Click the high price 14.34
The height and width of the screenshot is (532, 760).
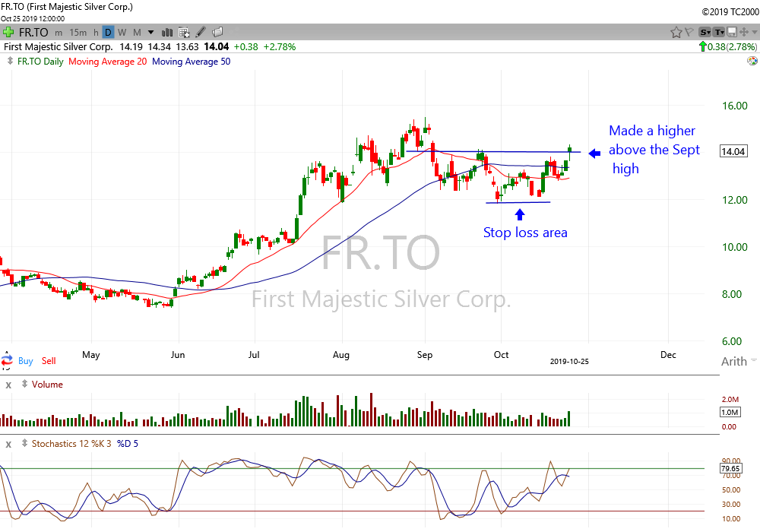point(159,46)
